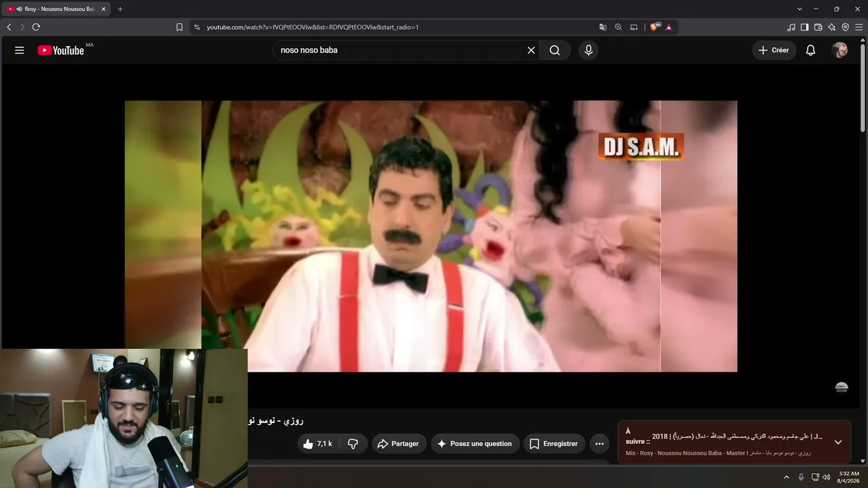This screenshot has width=868, height=488.
Task: Close the Rosy YouTube tab
Action: click(x=104, y=9)
